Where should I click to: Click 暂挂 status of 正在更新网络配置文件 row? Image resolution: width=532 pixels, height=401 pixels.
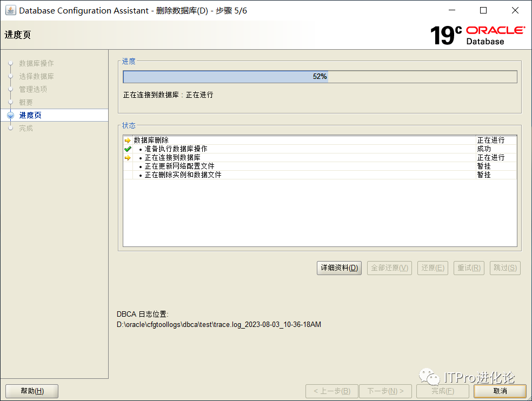pos(484,166)
